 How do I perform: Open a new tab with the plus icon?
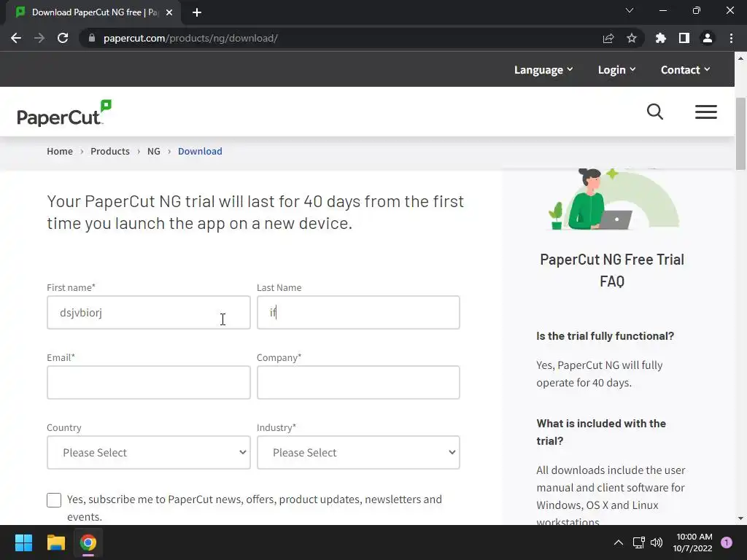pos(197,12)
